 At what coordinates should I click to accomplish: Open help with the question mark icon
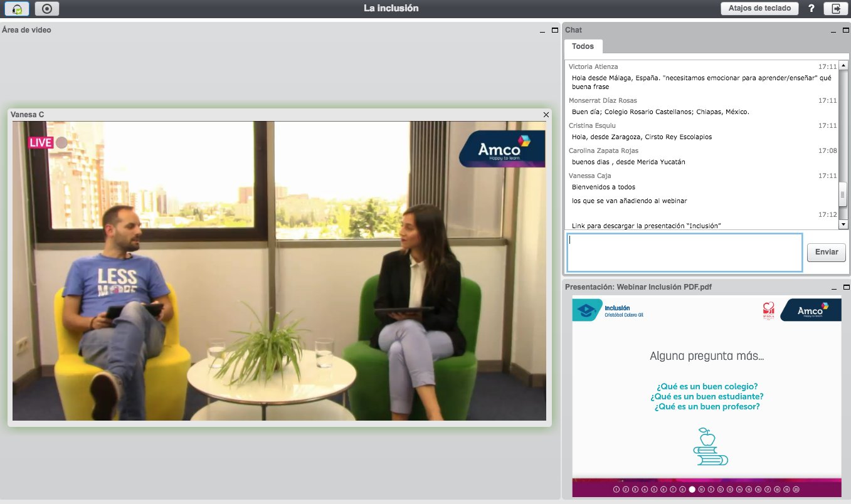click(811, 9)
